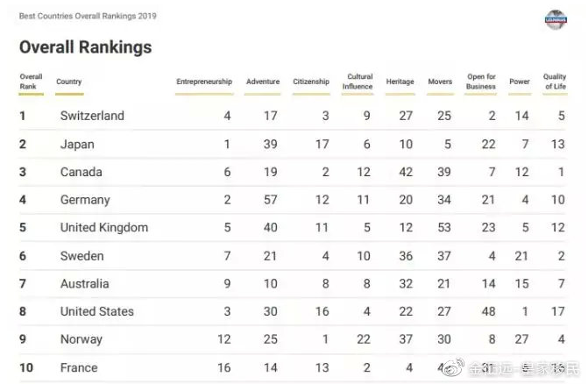Screen dimensions: 588x384
Task: Select the Adventure column header
Action: click(x=263, y=82)
